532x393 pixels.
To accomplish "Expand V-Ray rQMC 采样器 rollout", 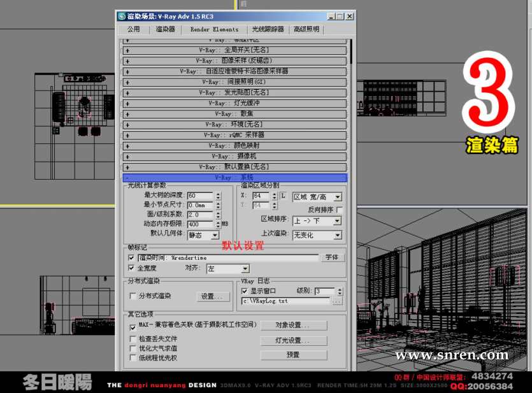I will pos(234,135).
